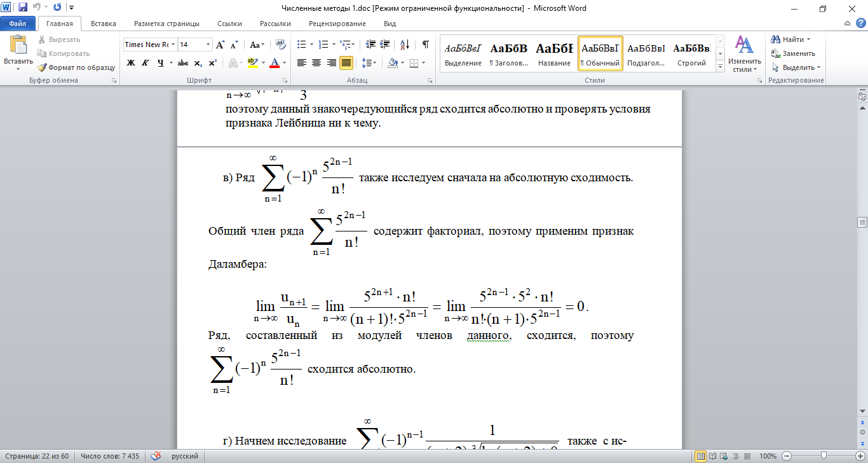Screen dimensions: 868x463
Task: Switch to the Вид tab
Action: (390, 24)
